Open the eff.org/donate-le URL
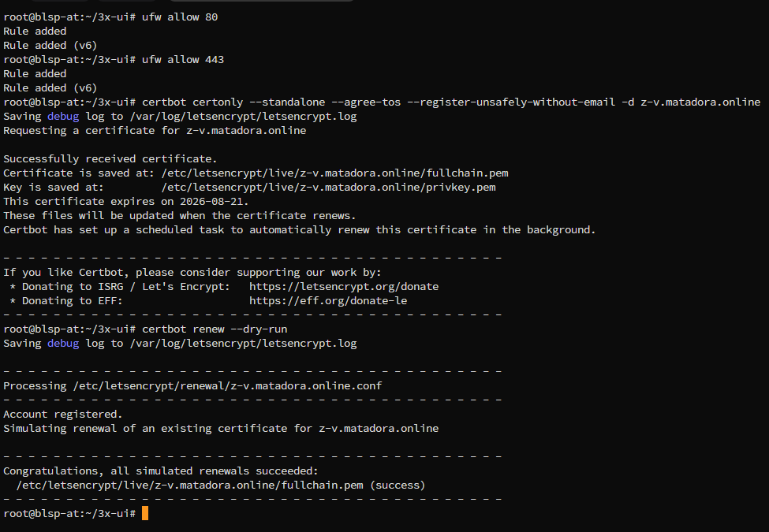Screen dimensions: 769x532 [328, 301]
